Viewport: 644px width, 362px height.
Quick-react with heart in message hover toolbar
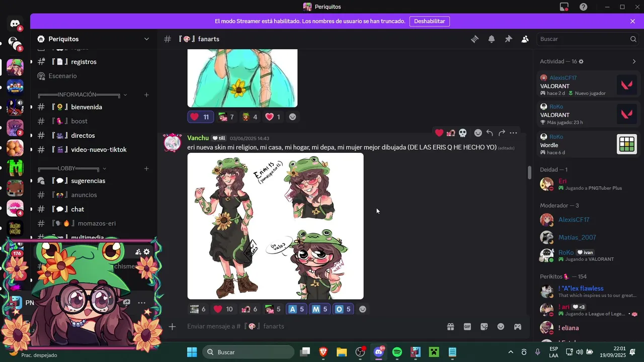coord(439,133)
